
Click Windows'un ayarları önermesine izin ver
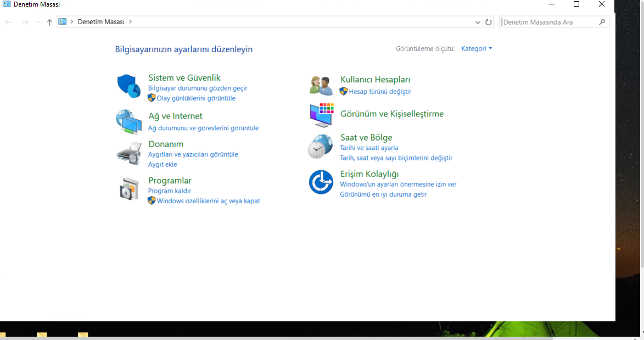click(x=399, y=184)
